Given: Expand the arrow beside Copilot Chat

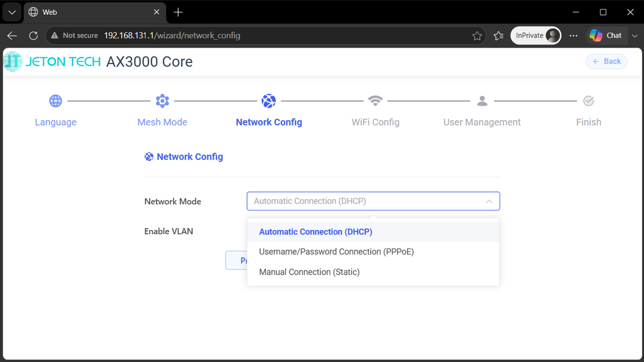Looking at the screenshot, I should (x=634, y=36).
